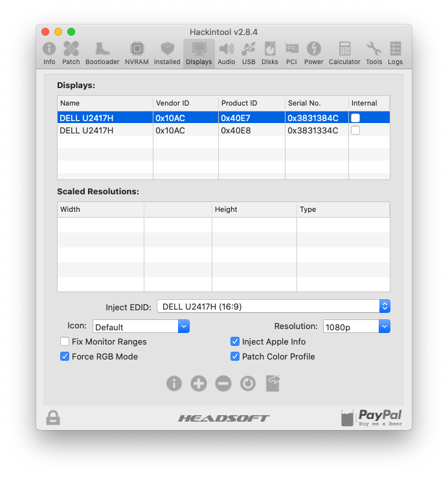
Task: Click vendor ID 0x10AC in second row
Action: pyautogui.click(x=170, y=130)
